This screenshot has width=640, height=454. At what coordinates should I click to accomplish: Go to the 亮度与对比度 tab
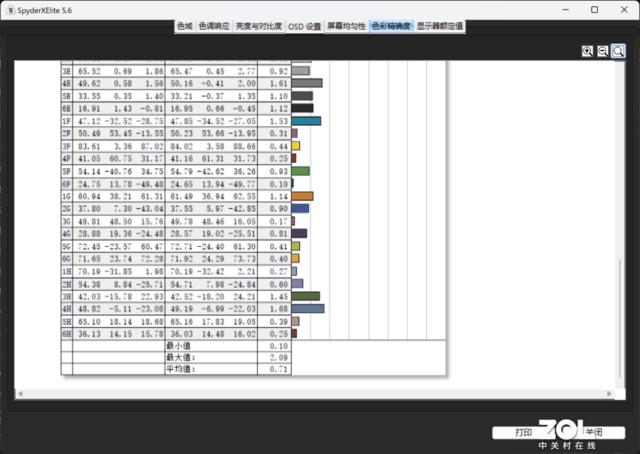coord(259,26)
